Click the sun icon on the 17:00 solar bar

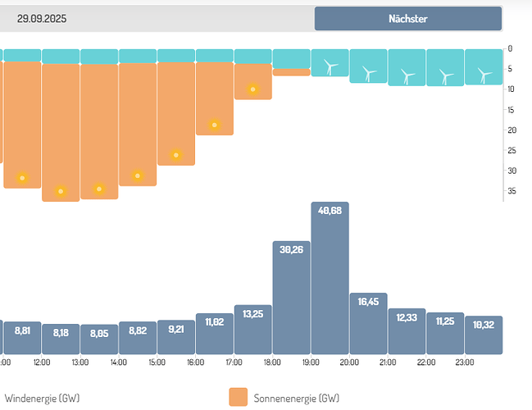pyautogui.click(x=253, y=89)
